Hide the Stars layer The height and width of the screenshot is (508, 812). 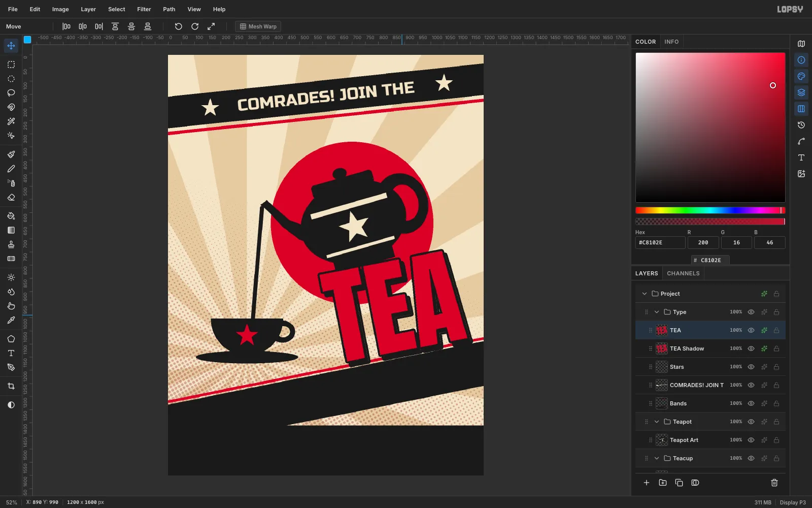(x=751, y=367)
